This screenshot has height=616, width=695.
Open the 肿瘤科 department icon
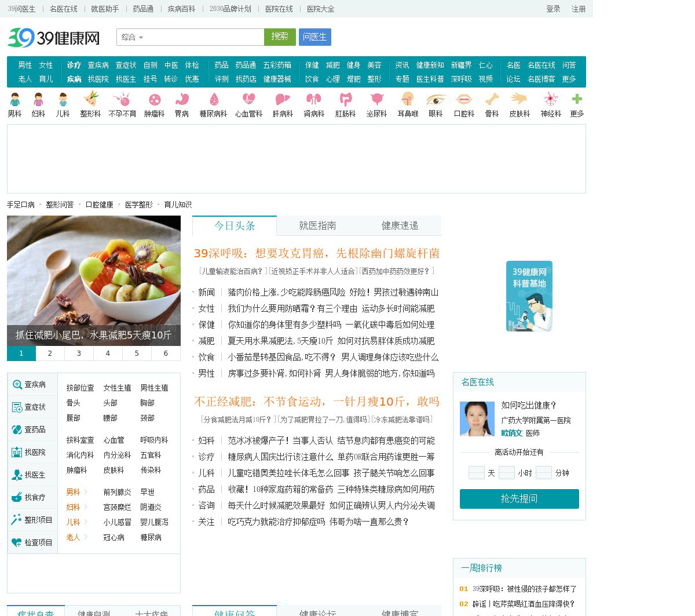pyautogui.click(x=154, y=99)
